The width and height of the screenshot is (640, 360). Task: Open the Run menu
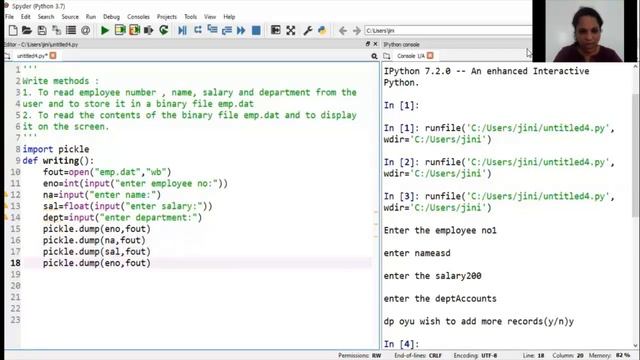(x=91, y=17)
